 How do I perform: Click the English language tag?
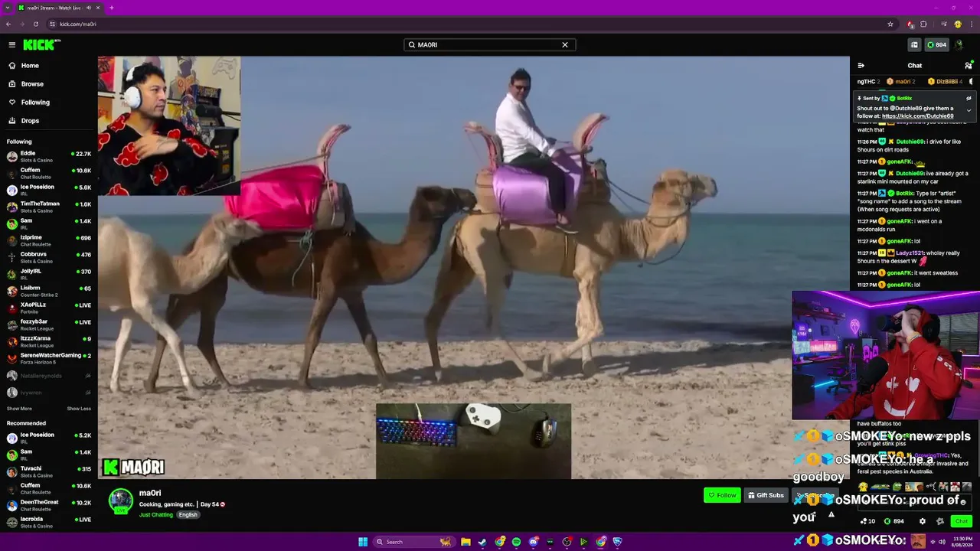pos(188,515)
